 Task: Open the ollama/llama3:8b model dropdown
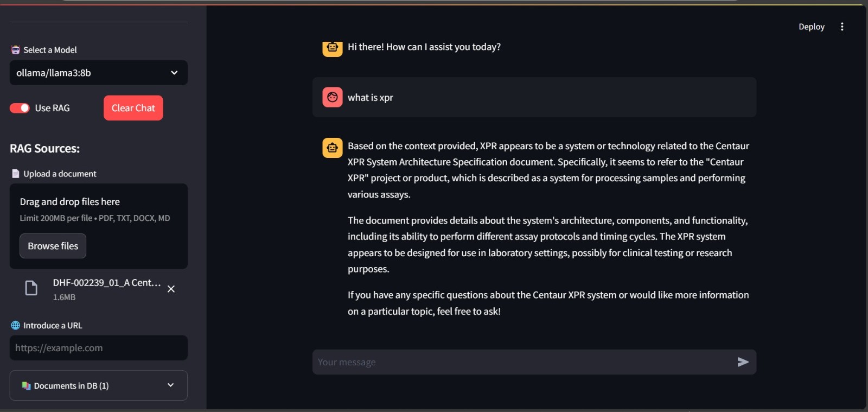pos(99,73)
